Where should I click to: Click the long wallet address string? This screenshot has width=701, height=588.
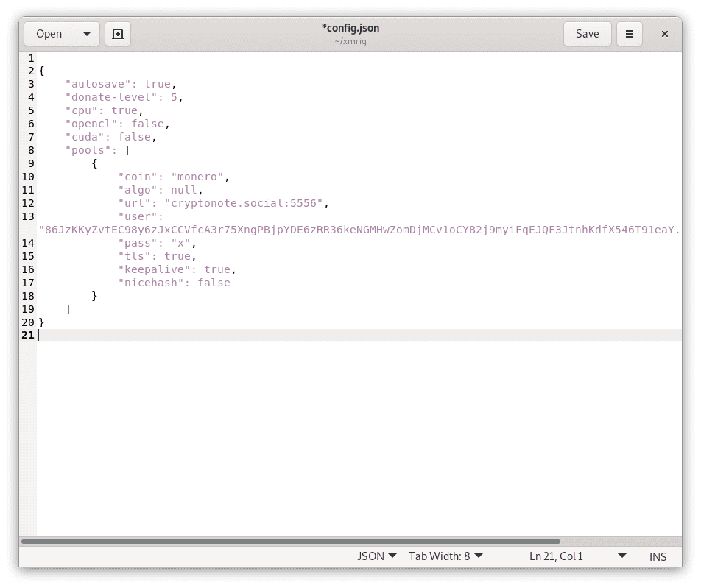click(359, 230)
